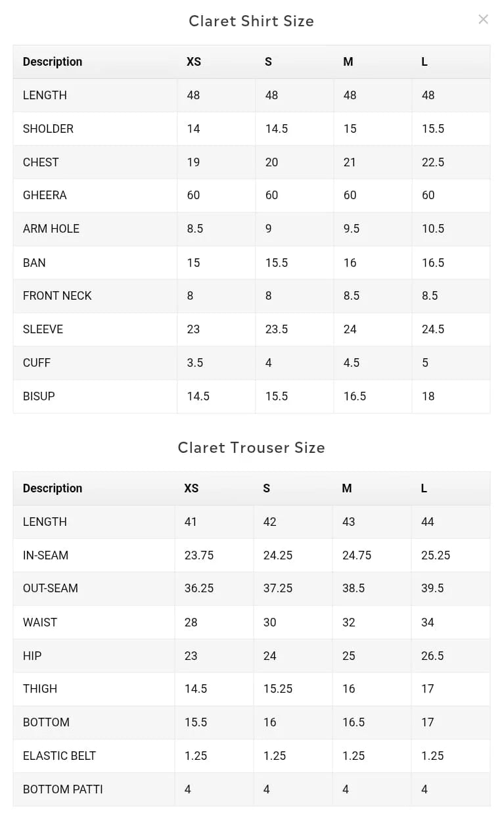This screenshot has height=819, width=504.
Task: Click the Claret Shirt Size heading
Action: [251, 21]
